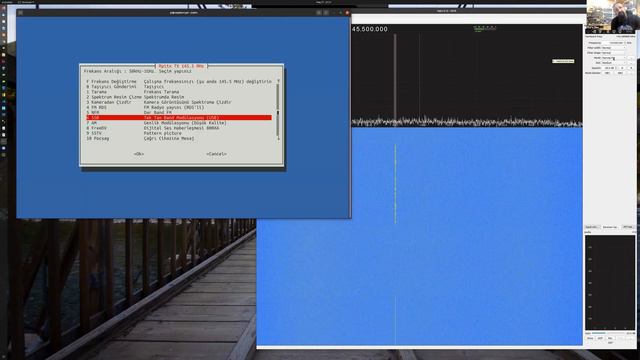Click the dialog list scrollbar
The width and height of the screenshot is (640, 360).
pyautogui.click(x=278, y=110)
